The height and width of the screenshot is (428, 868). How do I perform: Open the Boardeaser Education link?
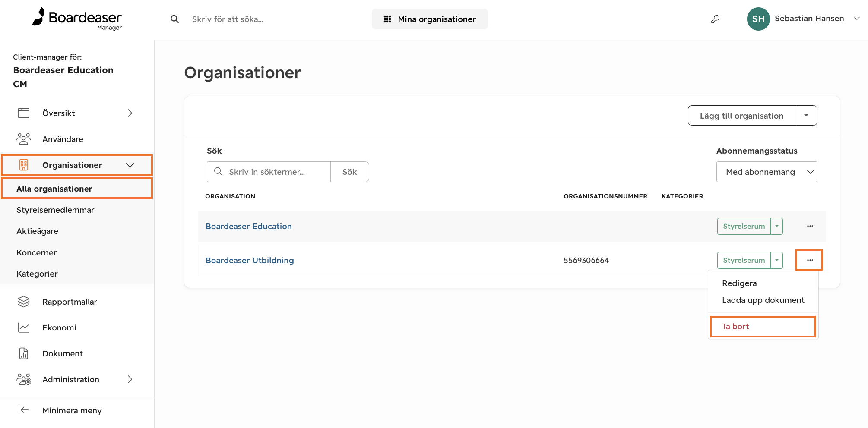[x=249, y=226]
